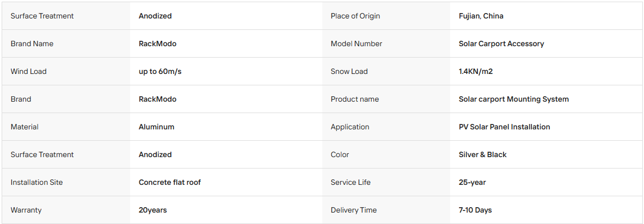The image size is (644, 224).
Task: Select the Silver & Black color value
Action: coord(482,154)
